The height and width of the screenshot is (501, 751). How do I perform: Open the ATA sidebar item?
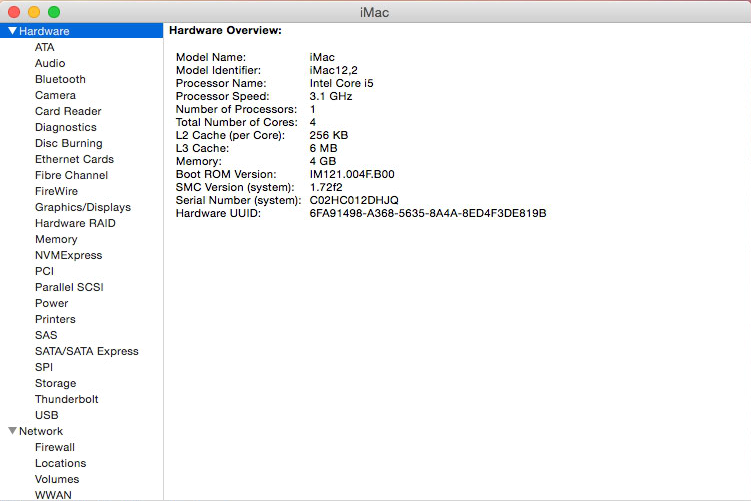(x=45, y=47)
